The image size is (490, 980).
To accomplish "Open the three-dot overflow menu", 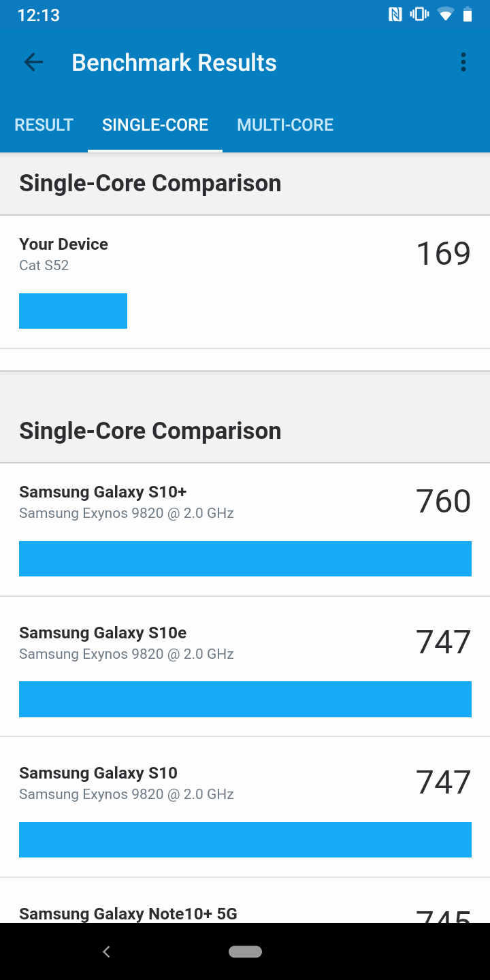I will pos(463,63).
